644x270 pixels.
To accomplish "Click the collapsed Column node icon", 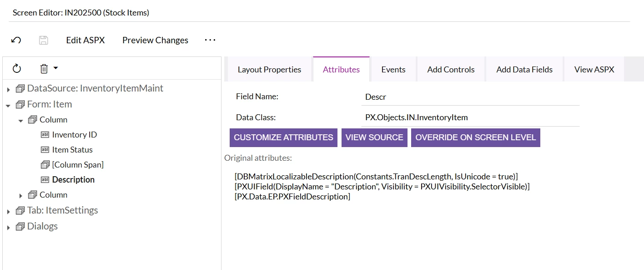I will tap(32, 195).
